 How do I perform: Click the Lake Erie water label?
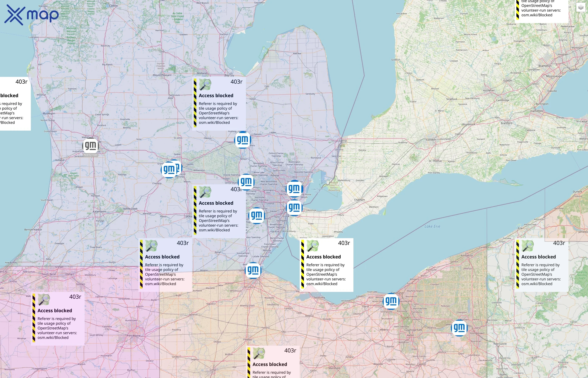432,226
